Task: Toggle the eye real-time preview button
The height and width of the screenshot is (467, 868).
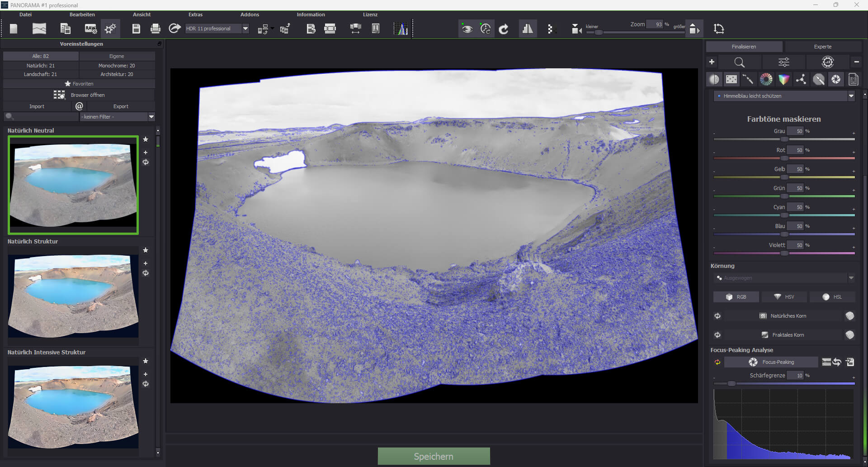Action: click(x=467, y=29)
